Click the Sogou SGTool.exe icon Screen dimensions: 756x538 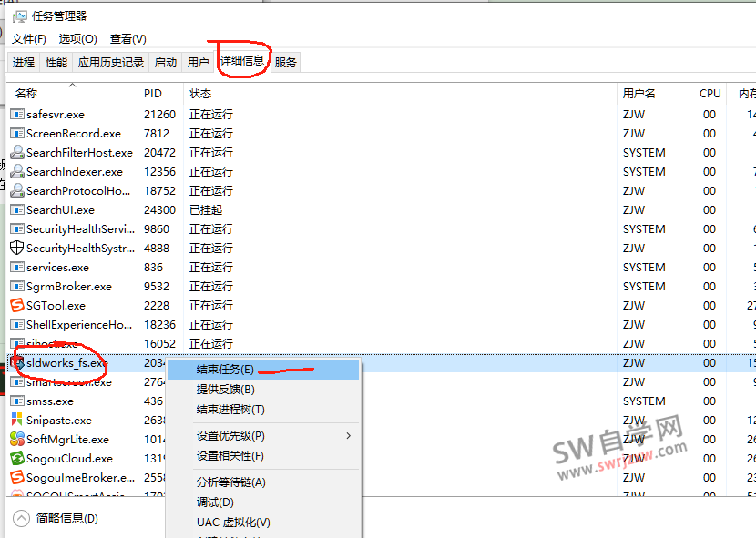pos(16,305)
